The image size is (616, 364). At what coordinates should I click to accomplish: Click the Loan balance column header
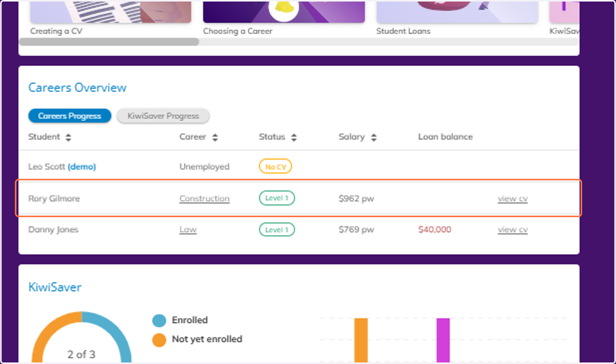tap(445, 137)
